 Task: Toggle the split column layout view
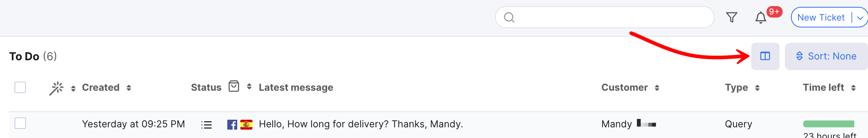pyautogui.click(x=765, y=56)
